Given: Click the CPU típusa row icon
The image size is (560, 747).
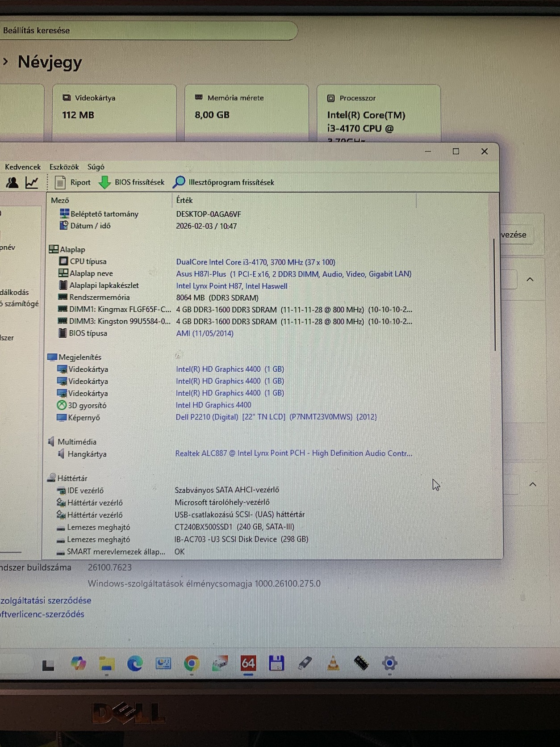Looking at the screenshot, I should 63,261.
